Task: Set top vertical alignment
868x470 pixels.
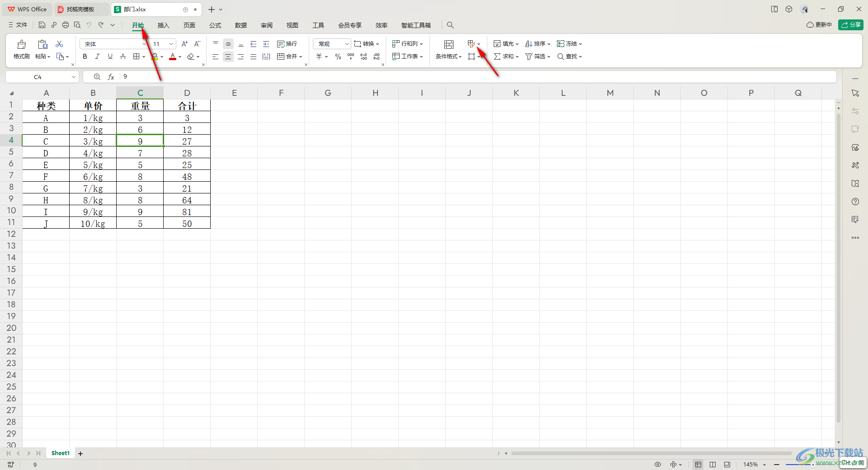Action: point(216,44)
